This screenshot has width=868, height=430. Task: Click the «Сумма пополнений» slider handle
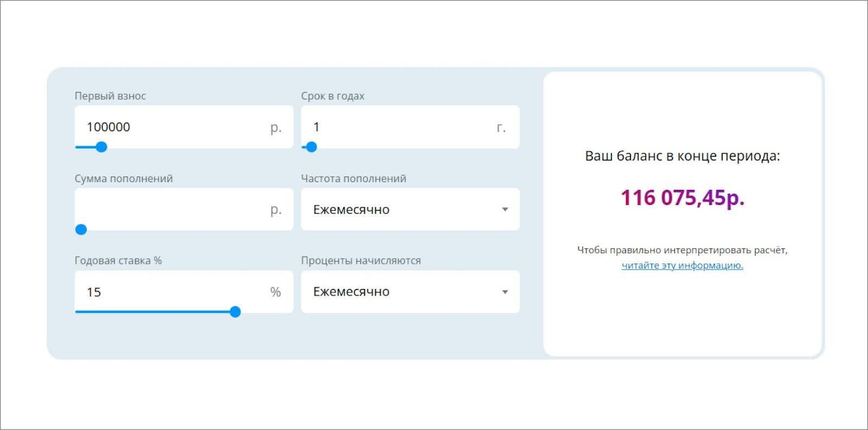click(x=81, y=229)
